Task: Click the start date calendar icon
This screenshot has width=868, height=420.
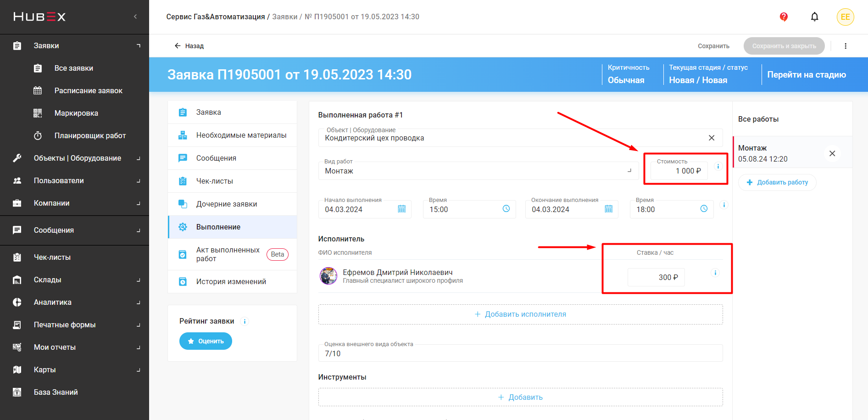Action: (401, 209)
